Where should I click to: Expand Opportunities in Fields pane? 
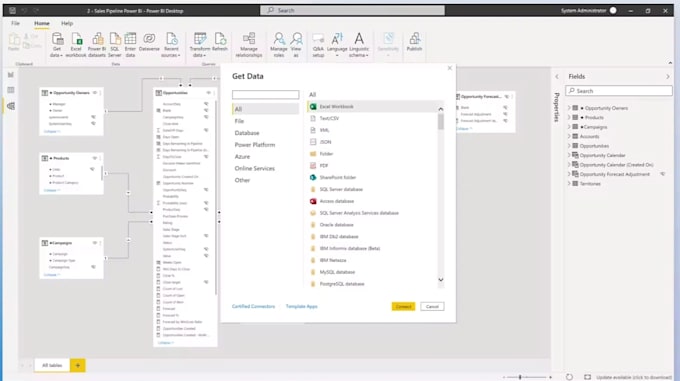(569, 146)
